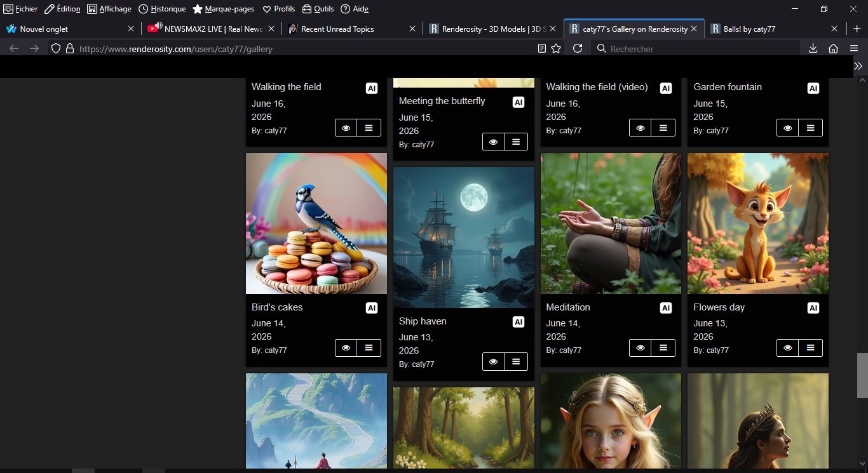Bookmark this page with the star icon
Screen dimensions: 868x473
click(556, 48)
